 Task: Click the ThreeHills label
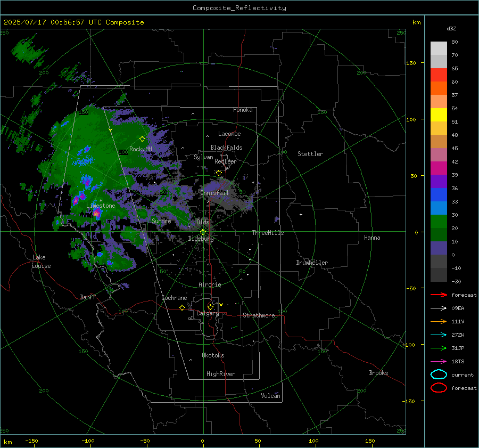268,233
